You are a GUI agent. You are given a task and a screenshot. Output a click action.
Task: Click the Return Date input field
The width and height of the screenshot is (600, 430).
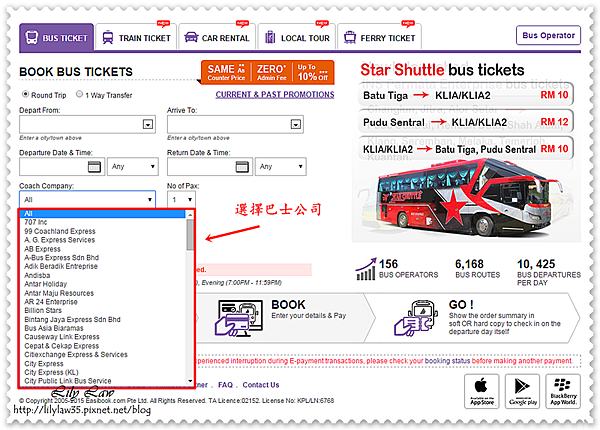[x=210, y=167]
